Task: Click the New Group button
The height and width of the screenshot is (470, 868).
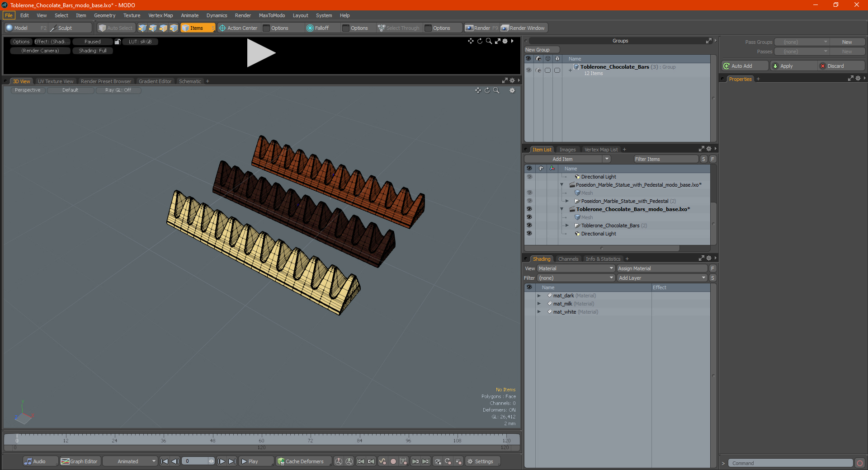Action: pos(542,50)
